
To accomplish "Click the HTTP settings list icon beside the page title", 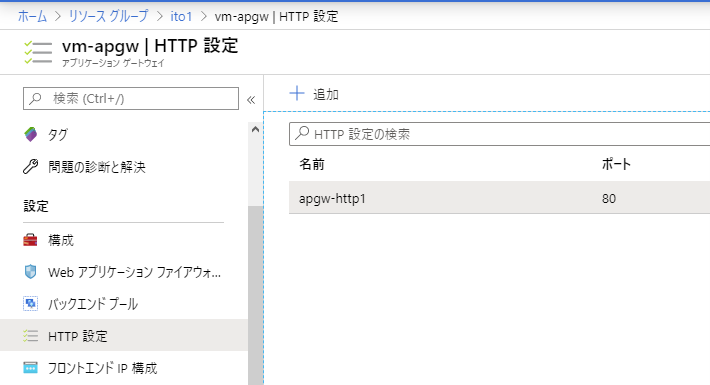I will 38,52.
